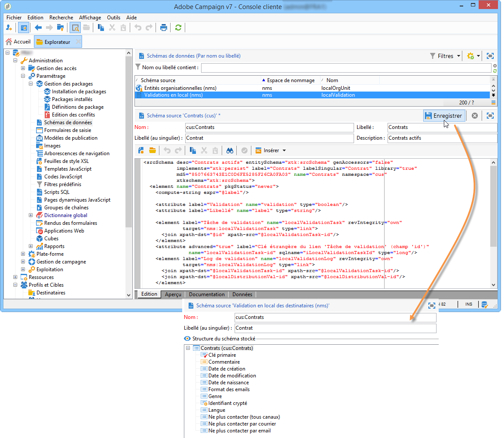Toggle the eye icon beside Structure du schéma stocké

pos(187,339)
